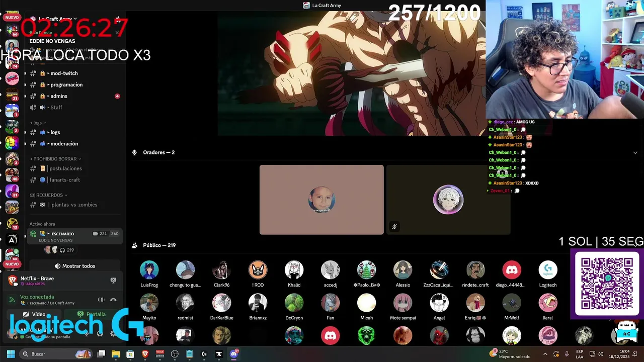
Task: Open accedj's audience avatar
Action: [x=330, y=270]
